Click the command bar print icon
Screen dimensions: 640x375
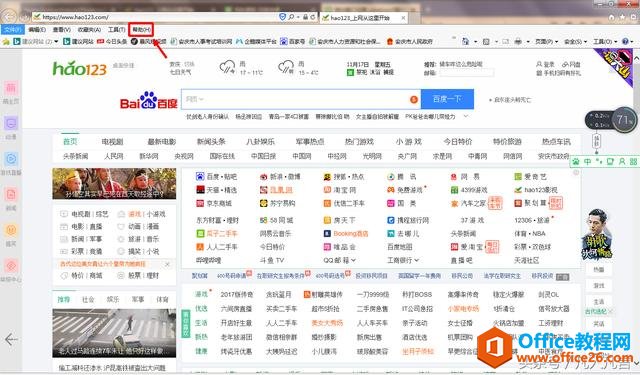(518, 42)
